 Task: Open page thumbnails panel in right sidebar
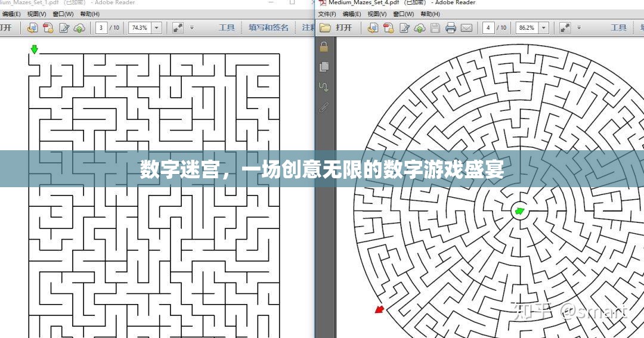pyautogui.click(x=324, y=67)
